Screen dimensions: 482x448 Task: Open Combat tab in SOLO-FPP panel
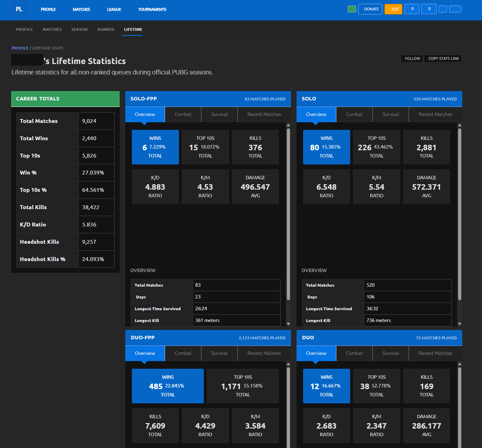183,114
